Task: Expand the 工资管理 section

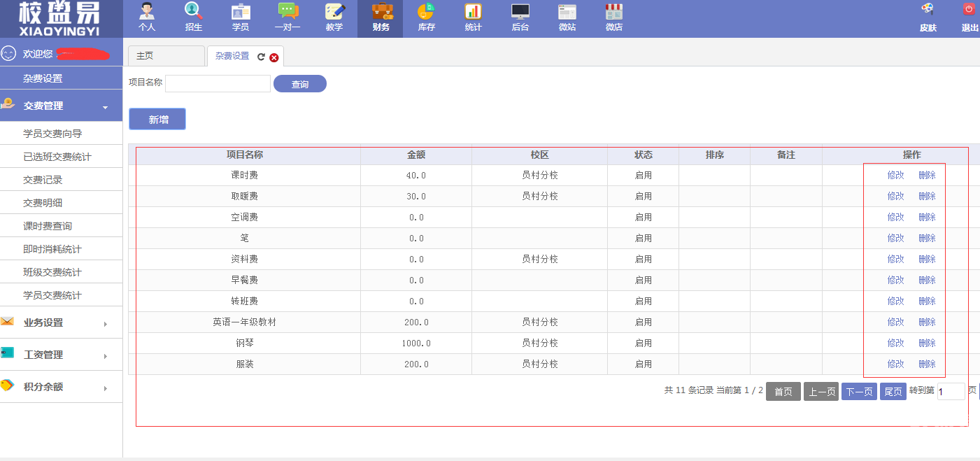Action: 61,355
